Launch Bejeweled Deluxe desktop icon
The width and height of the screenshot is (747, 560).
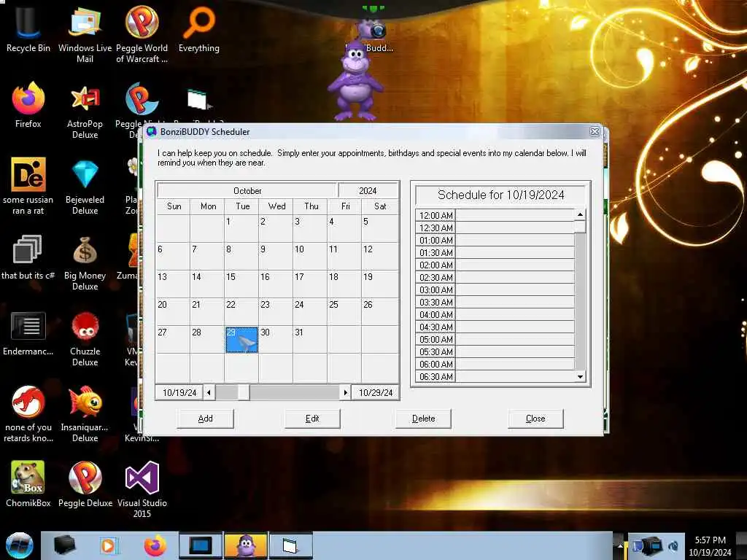(x=85, y=186)
